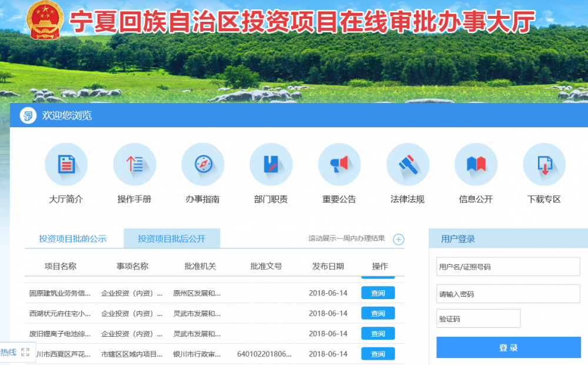Open the 大厅简介 document icon
The width and height of the screenshot is (588, 365).
[x=66, y=164]
